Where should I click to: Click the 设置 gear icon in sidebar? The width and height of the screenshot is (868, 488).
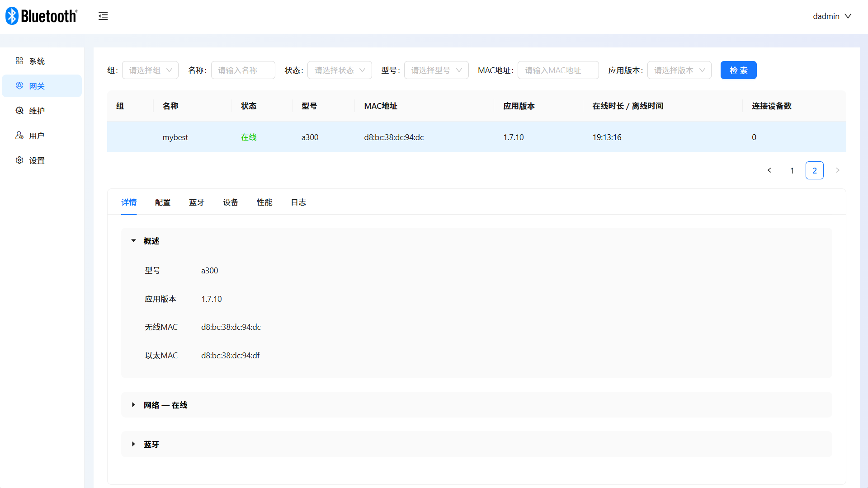coord(19,160)
